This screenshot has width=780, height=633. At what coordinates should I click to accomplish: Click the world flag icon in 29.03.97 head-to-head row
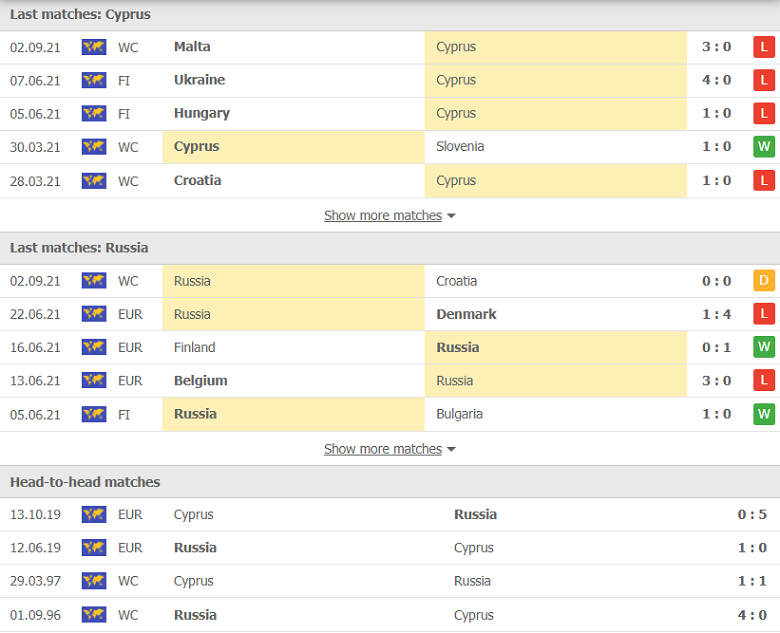(94, 581)
